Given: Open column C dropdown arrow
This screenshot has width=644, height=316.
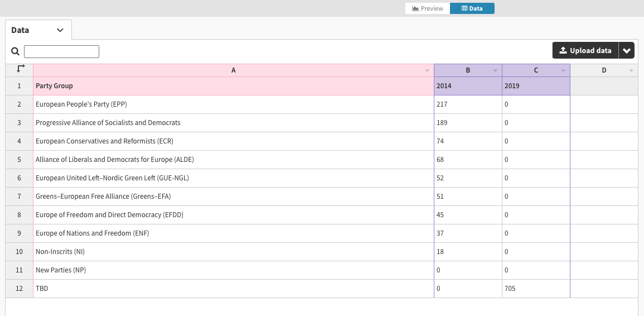Looking at the screenshot, I should click(x=563, y=71).
